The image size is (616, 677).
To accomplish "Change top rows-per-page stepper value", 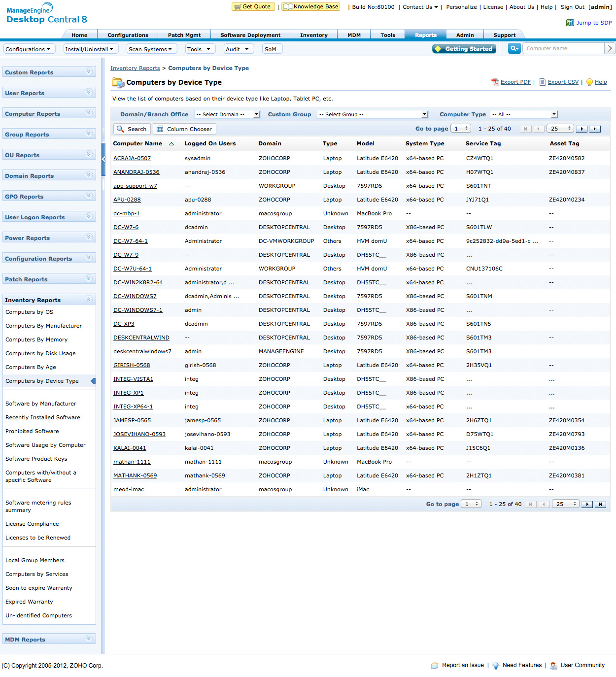I will 569,129.
